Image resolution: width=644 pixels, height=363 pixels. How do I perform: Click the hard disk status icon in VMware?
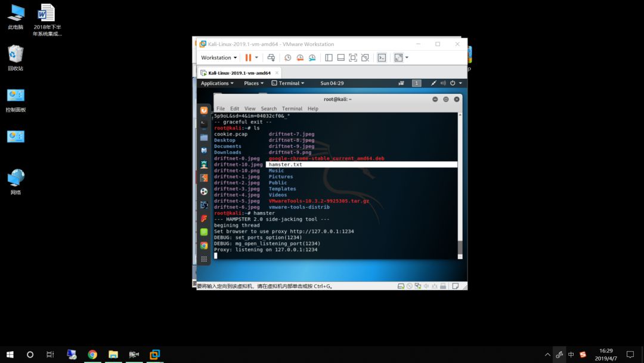[401, 286]
